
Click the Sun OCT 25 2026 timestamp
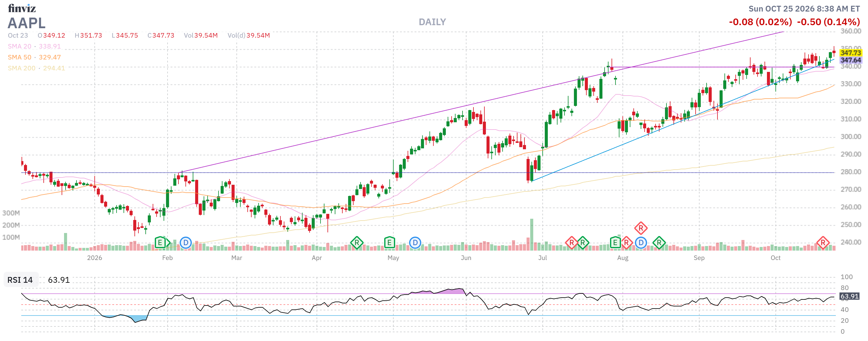(x=804, y=9)
